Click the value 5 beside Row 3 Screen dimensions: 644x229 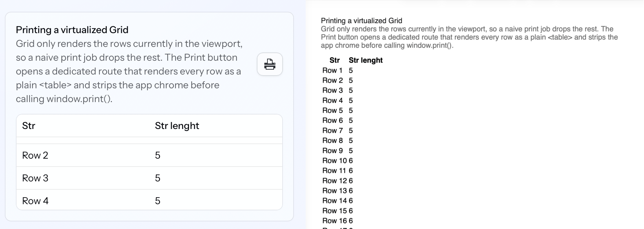158,178
